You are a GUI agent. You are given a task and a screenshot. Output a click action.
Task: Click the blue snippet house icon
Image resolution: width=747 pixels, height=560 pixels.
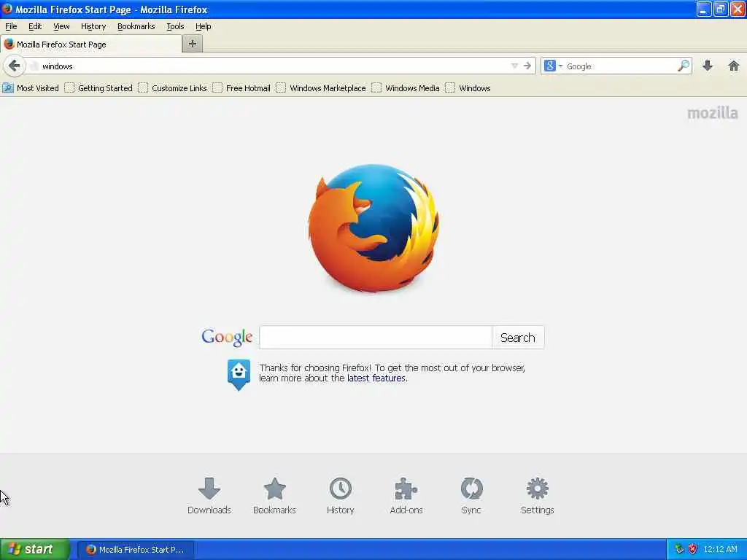[239, 375]
